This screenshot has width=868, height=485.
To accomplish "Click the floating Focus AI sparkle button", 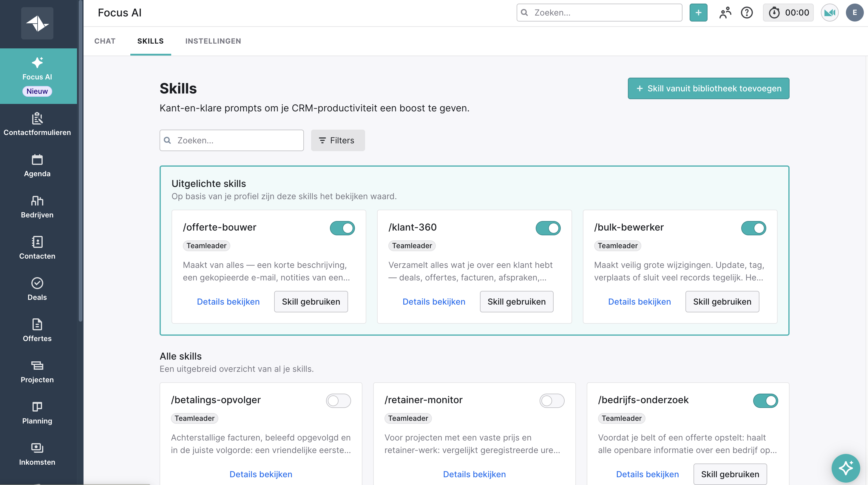I will [x=845, y=468].
